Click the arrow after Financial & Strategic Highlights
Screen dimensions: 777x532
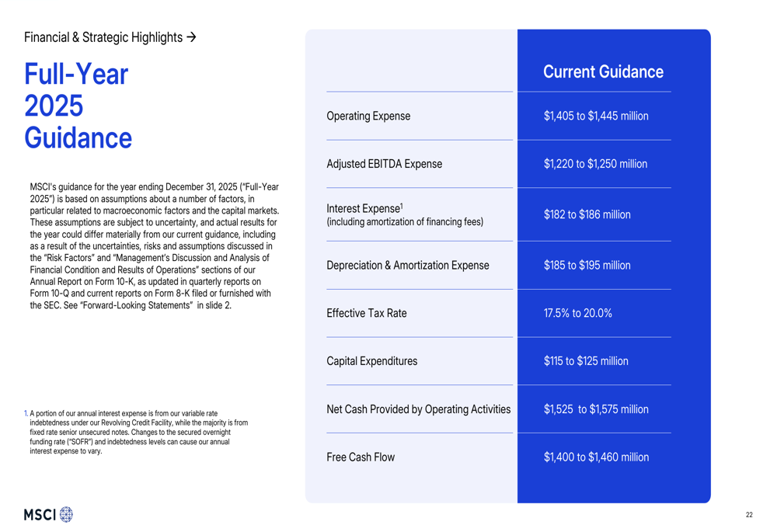tap(191, 37)
